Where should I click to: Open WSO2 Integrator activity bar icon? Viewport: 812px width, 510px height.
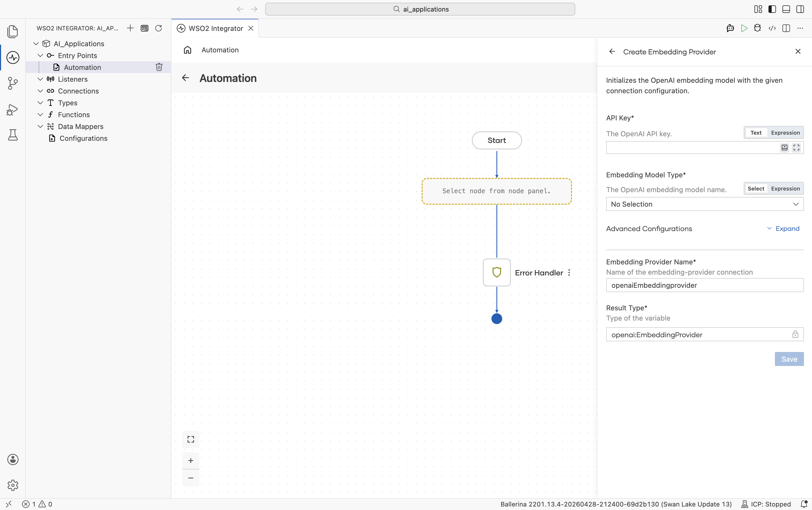click(13, 57)
